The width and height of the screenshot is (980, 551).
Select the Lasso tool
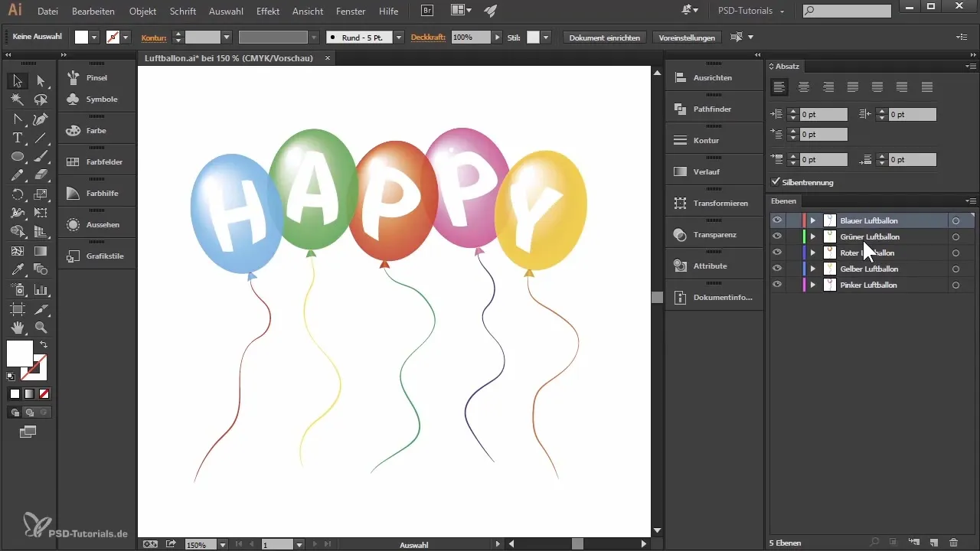click(x=41, y=99)
